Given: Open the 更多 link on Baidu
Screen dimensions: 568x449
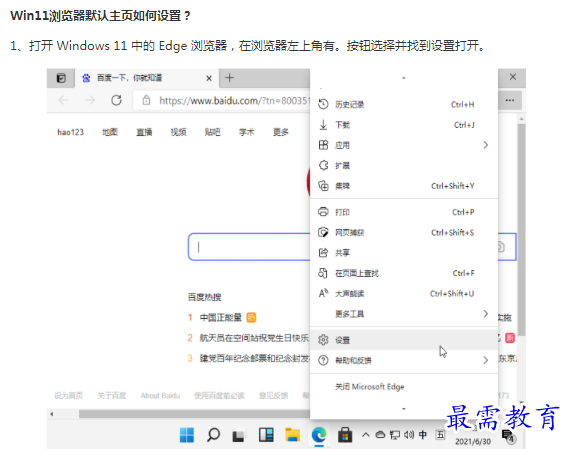Looking at the screenshot, I should [x=281, y=132].
